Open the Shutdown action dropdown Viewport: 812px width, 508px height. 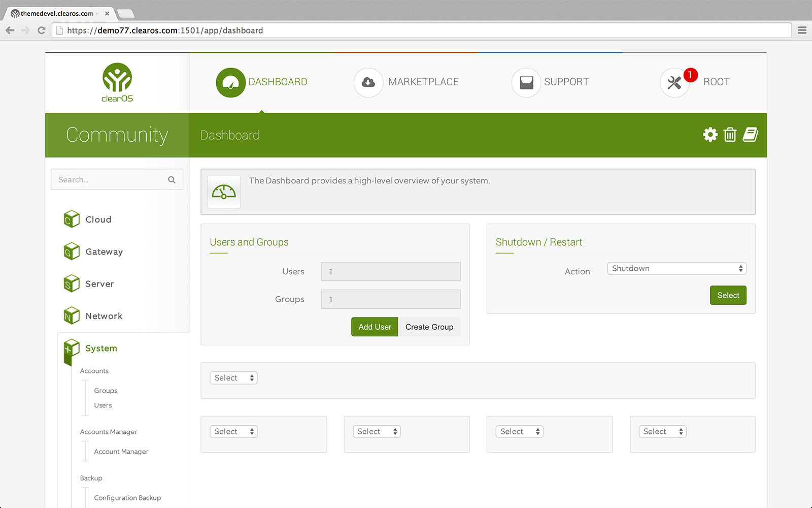(x=676, y=268)
